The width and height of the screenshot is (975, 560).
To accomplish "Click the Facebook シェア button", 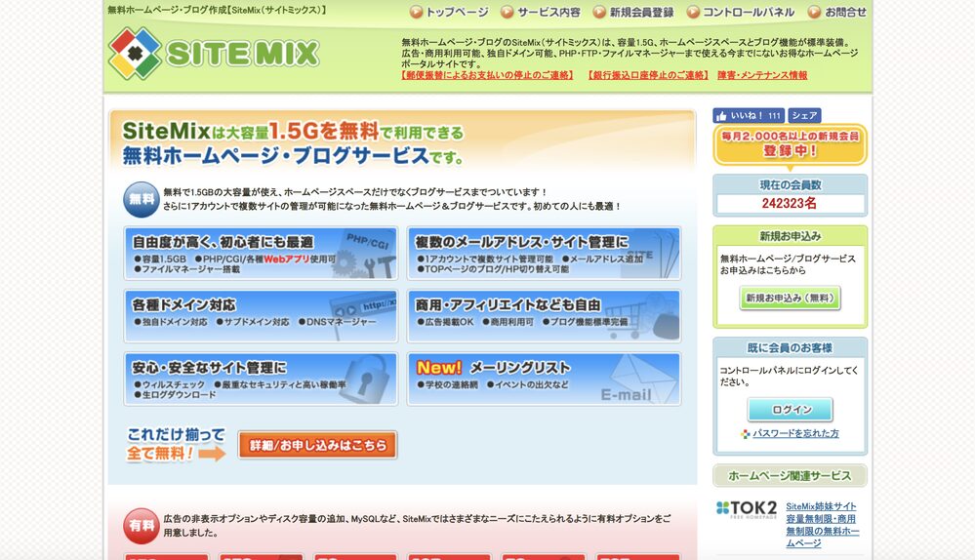I will click(x=804, y=115).
